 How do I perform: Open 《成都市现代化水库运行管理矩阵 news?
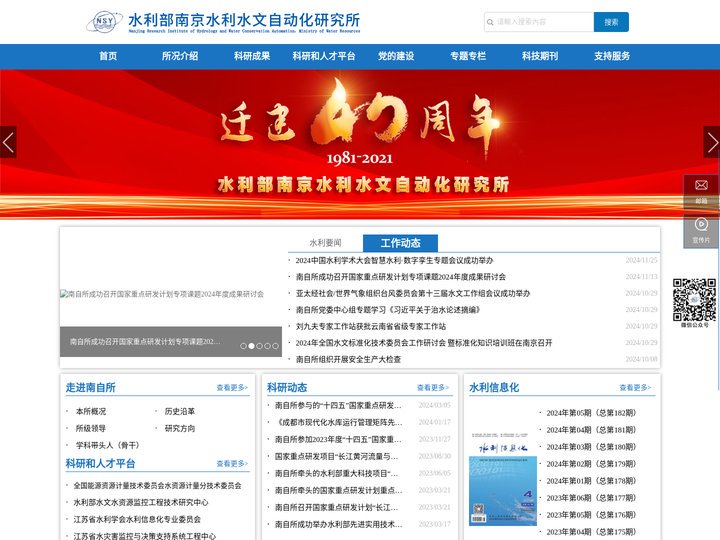tap(338, 422)
